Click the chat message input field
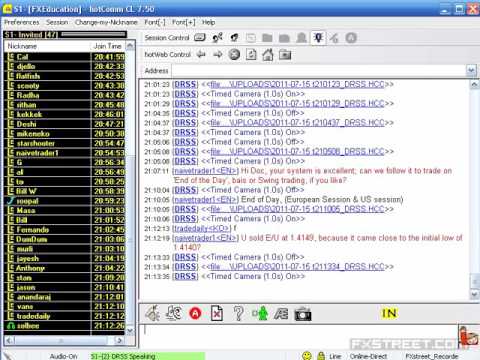Image resolution: width=480 pixels, height=360 pixels. point(299,332)
